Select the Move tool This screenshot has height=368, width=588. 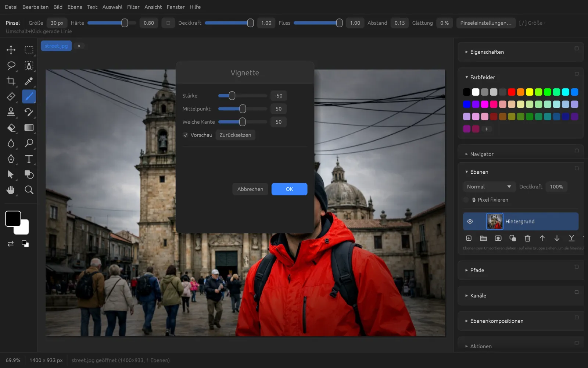(x=11, y=50)
